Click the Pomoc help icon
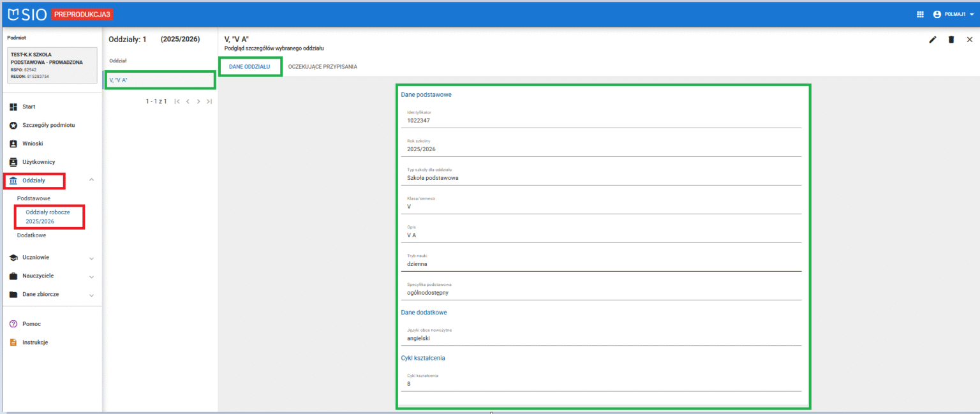This screenshot has width=980, height=414. [x=13, y=324]
